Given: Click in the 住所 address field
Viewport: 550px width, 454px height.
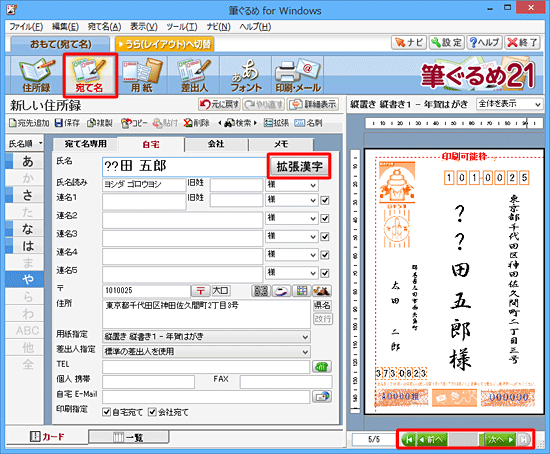Looking at the screenshot, I should point(206,314).
